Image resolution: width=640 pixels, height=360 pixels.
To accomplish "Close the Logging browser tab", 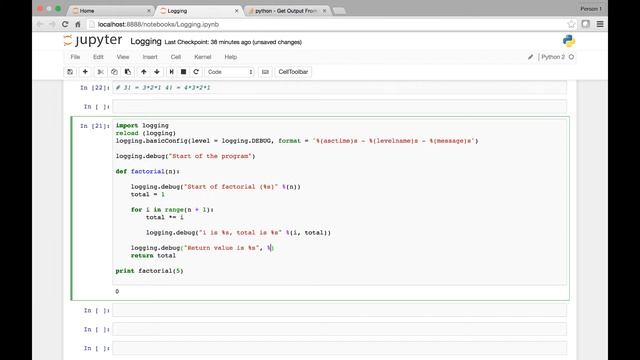I will coord(236,11).
